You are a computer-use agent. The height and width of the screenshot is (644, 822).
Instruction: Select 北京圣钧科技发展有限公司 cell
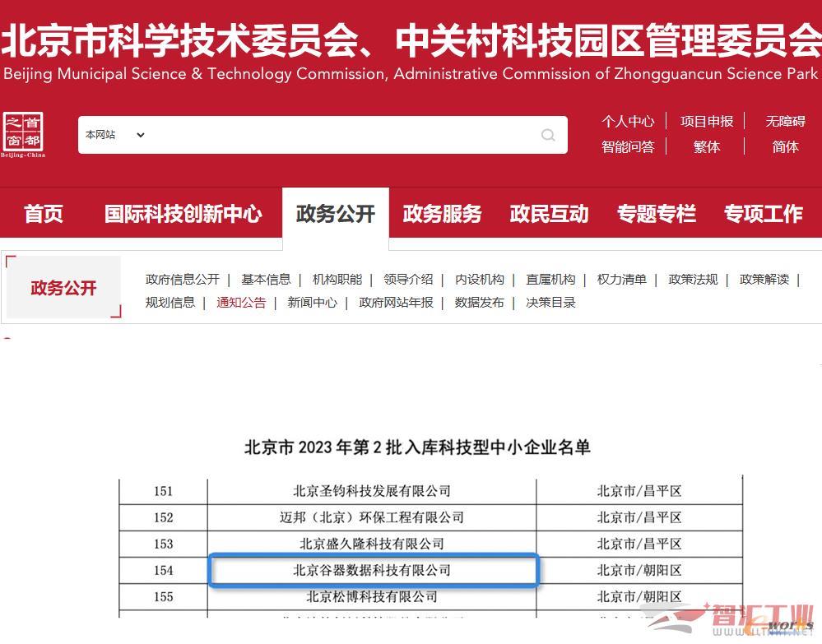coord(372,491)
